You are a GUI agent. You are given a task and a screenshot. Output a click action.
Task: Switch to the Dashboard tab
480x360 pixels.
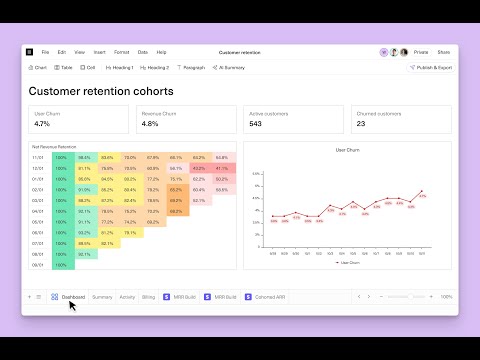(x=68, y=297)
